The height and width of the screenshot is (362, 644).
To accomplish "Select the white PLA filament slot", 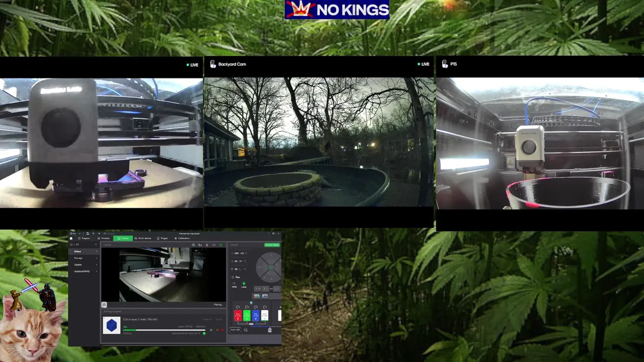I will pos(265,315).
